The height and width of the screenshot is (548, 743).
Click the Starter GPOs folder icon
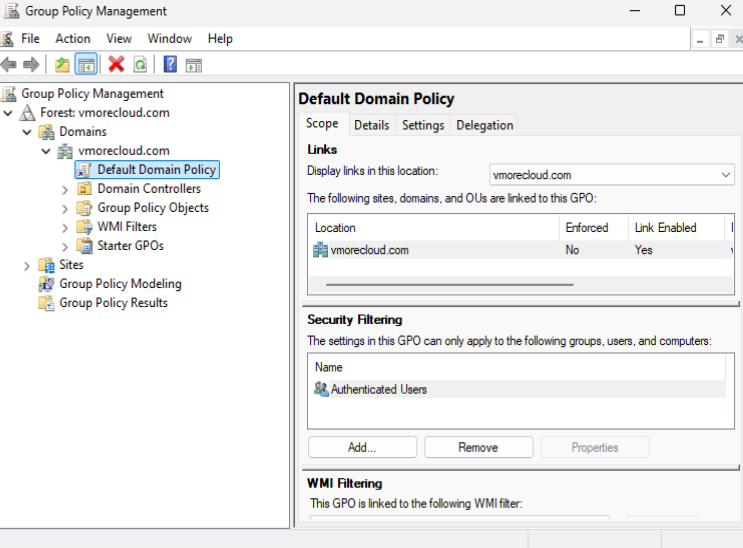click(84, 246)
